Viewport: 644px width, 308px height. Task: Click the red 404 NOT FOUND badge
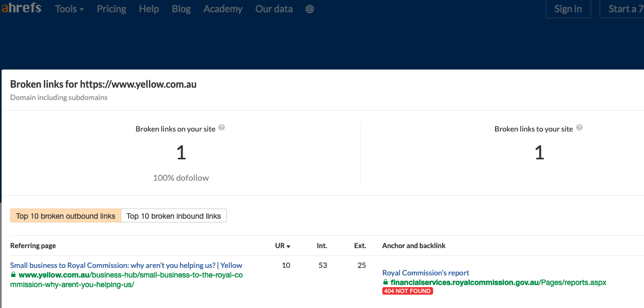pos(407,291)
